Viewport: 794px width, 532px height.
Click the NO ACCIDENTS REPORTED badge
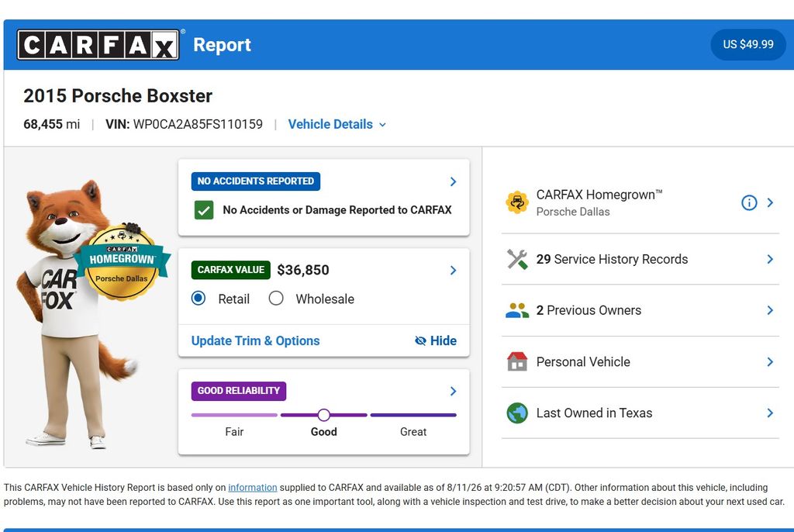(x=255, y=181)
